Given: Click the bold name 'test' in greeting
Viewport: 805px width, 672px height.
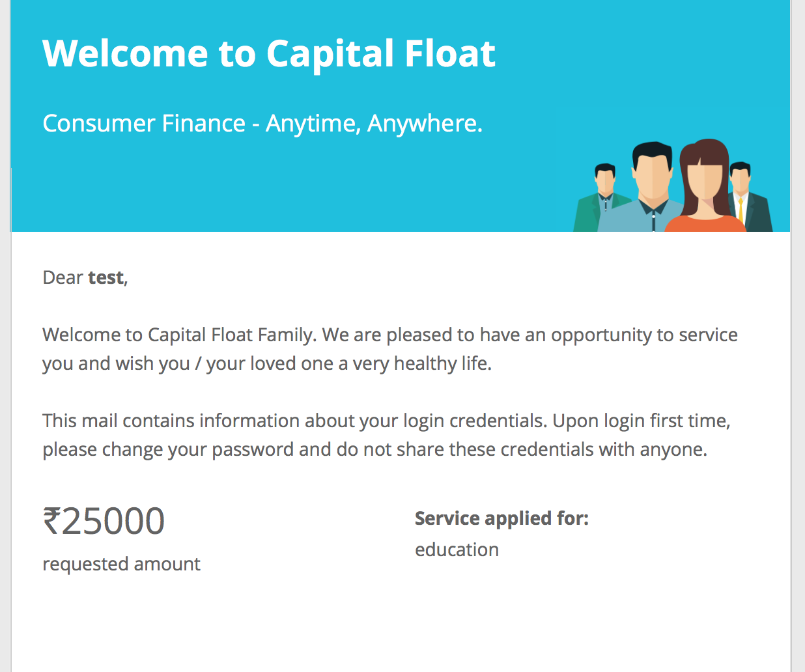Looking at the screenshot, I should [x=106, y=277].
